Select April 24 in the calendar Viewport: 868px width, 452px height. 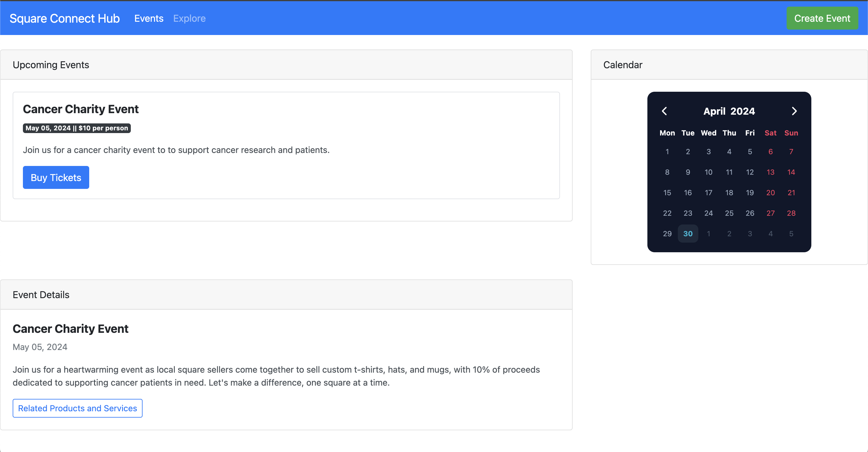[x=708, y=213]
